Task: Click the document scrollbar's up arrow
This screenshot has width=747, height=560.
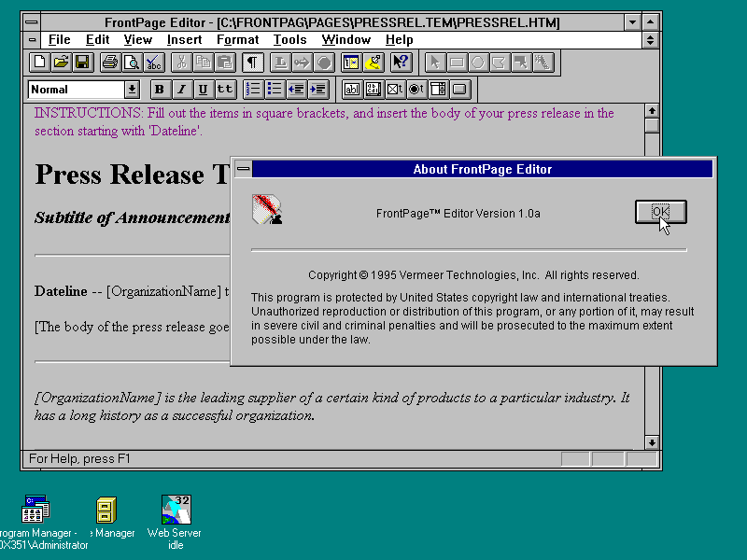Action: pos(652,111)
